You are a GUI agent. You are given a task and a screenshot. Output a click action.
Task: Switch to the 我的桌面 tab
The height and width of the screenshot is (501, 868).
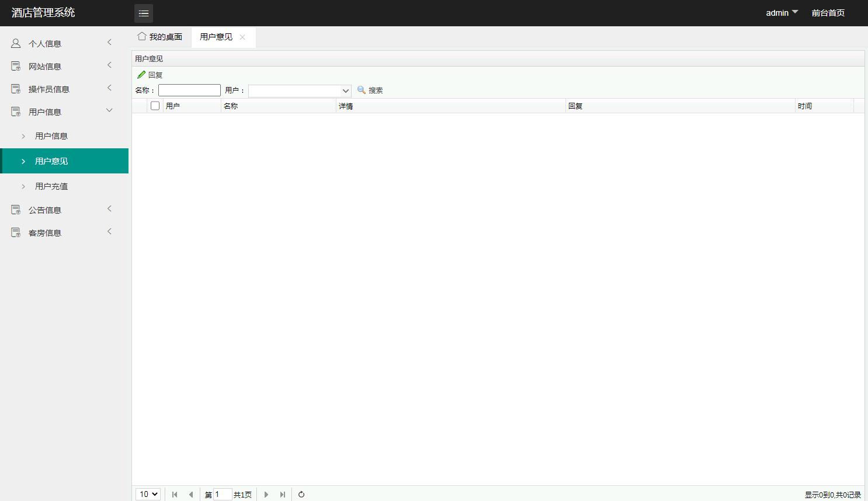160,37
